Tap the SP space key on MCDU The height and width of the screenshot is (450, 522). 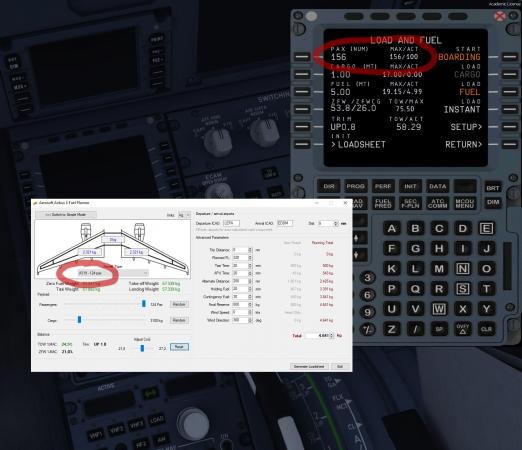(x=439, y=329)
